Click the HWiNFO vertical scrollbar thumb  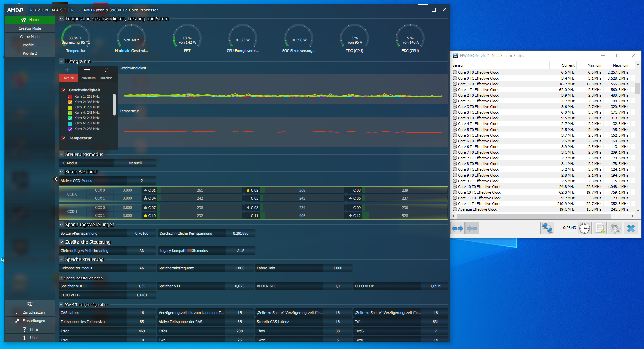point(638,88)
